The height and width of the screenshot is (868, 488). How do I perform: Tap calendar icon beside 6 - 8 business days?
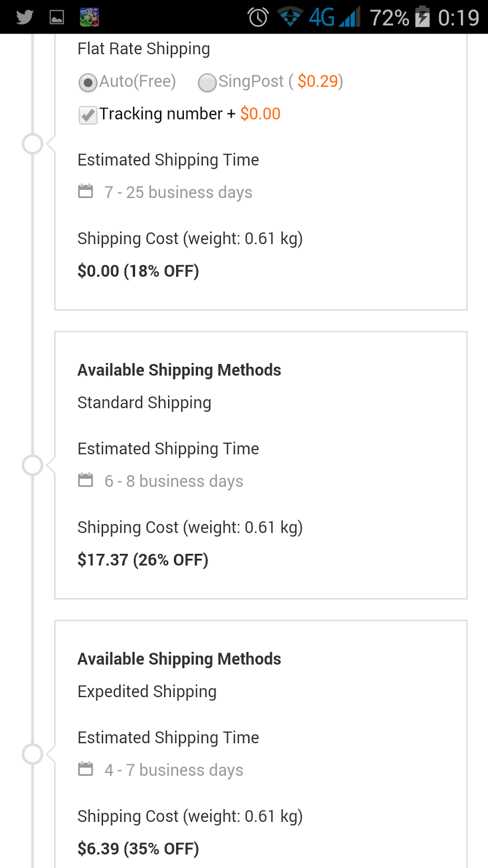tap(86, 480)
